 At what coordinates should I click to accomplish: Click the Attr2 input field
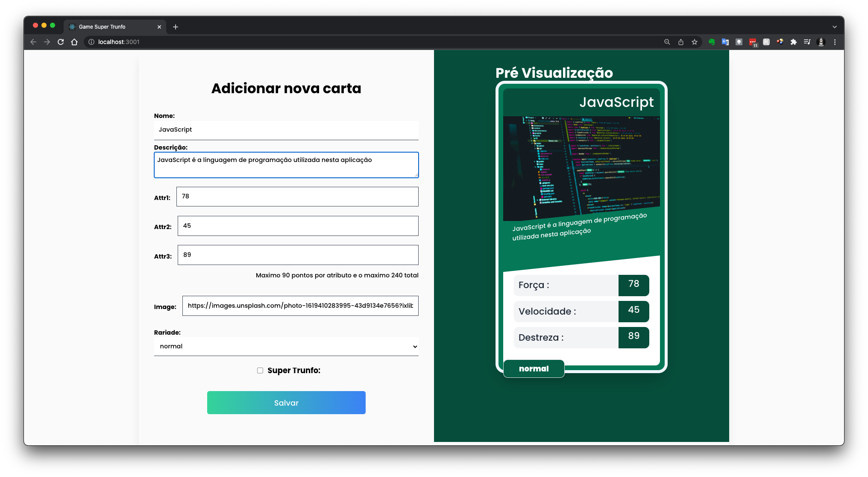[x=298, y=226]
